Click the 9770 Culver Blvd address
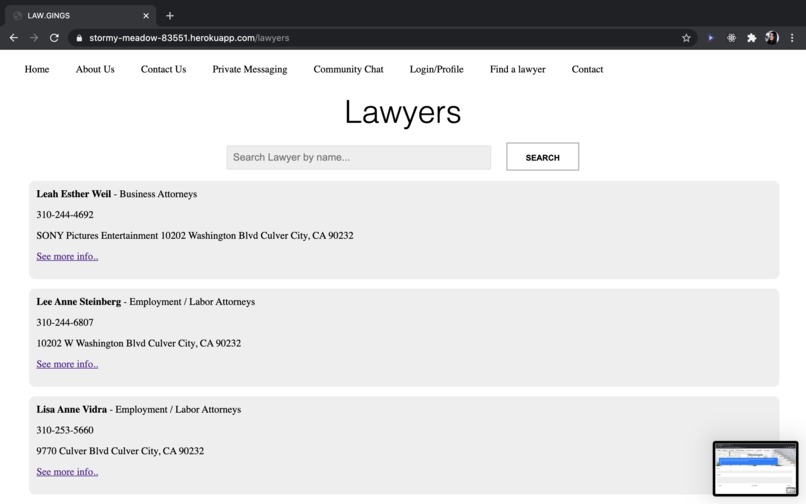This screenshot has width=806, height=504. [120, 451]
